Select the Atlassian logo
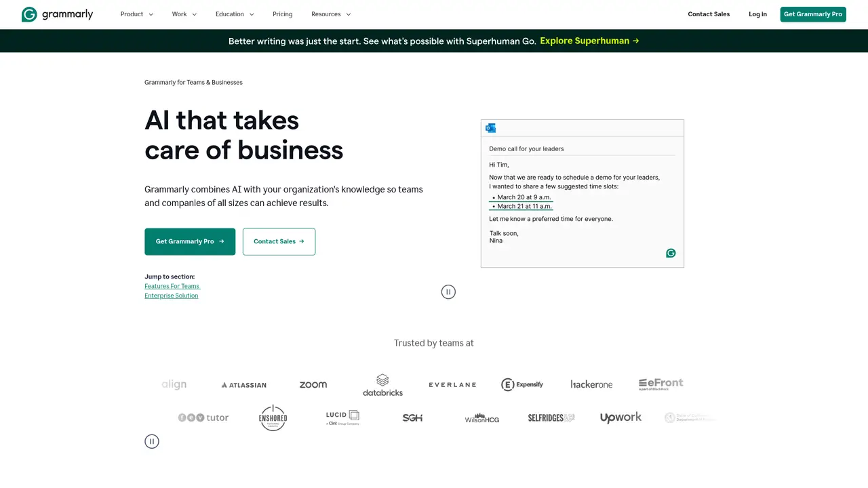The height and width of the screenshot is (488, 868). 244,385
